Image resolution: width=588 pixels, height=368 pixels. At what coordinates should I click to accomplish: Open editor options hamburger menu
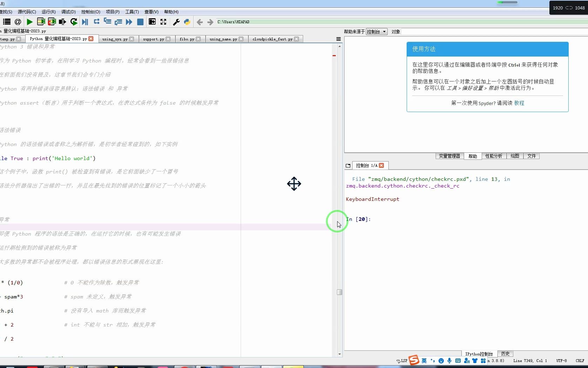click(339, 39)
